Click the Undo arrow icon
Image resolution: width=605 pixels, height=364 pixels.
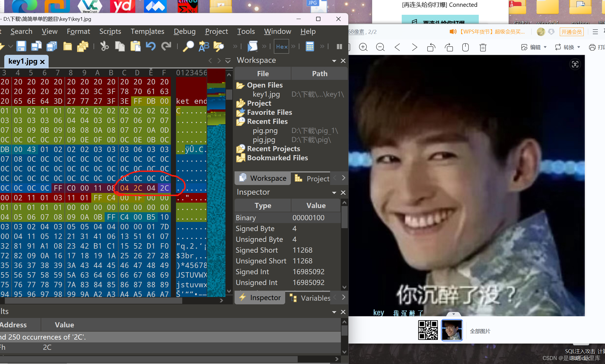[x=151, y=46]
